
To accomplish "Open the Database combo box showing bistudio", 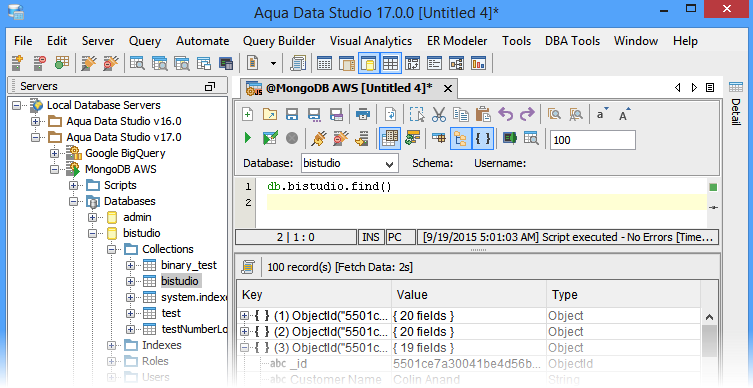I will pyautogui.click(x=350, y=163).
